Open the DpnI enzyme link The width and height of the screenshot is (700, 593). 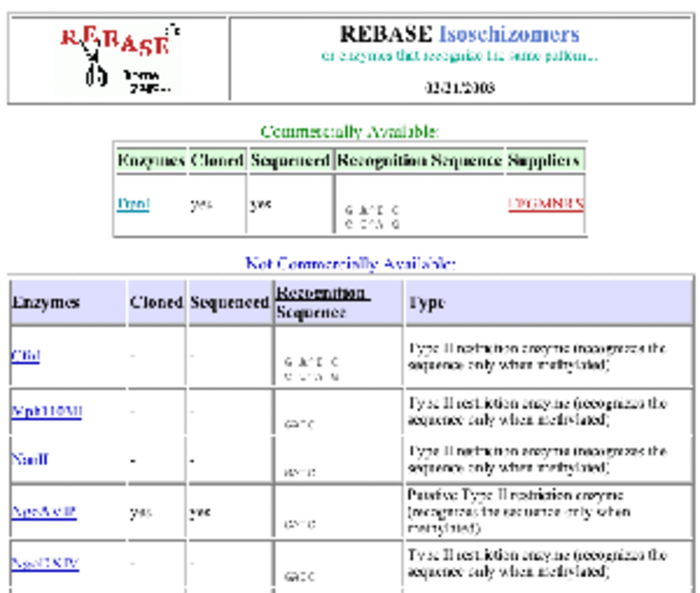tap(133, 204)
